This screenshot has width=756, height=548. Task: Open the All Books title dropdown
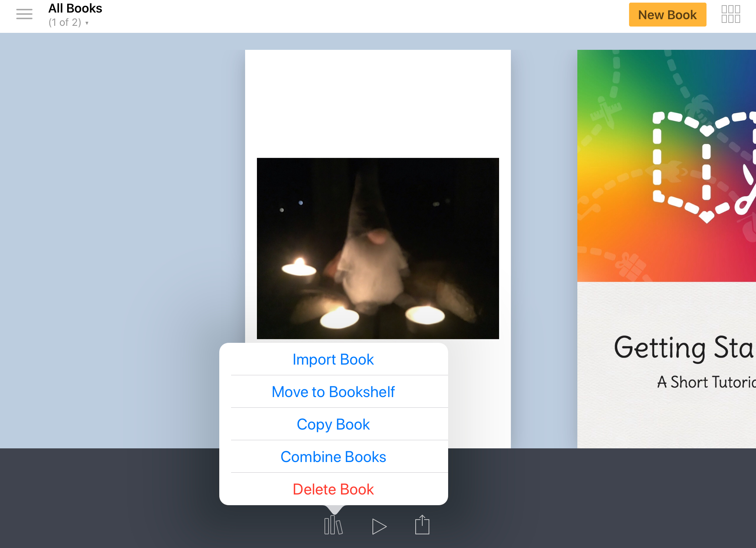75,8
